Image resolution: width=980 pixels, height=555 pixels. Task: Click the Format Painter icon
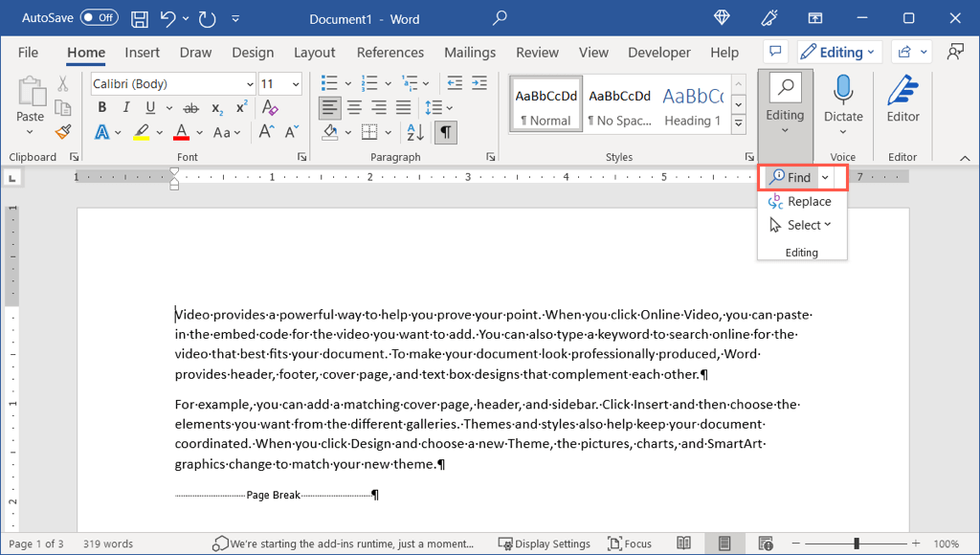(x=63, y=132)
